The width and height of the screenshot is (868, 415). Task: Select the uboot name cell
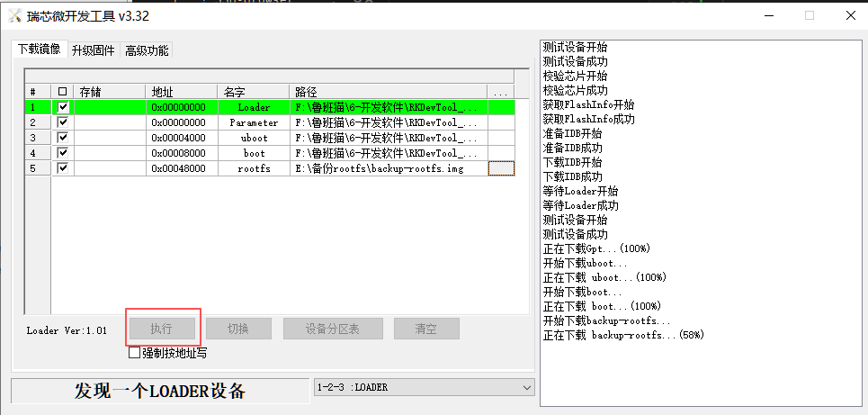(x=254, y=138)
